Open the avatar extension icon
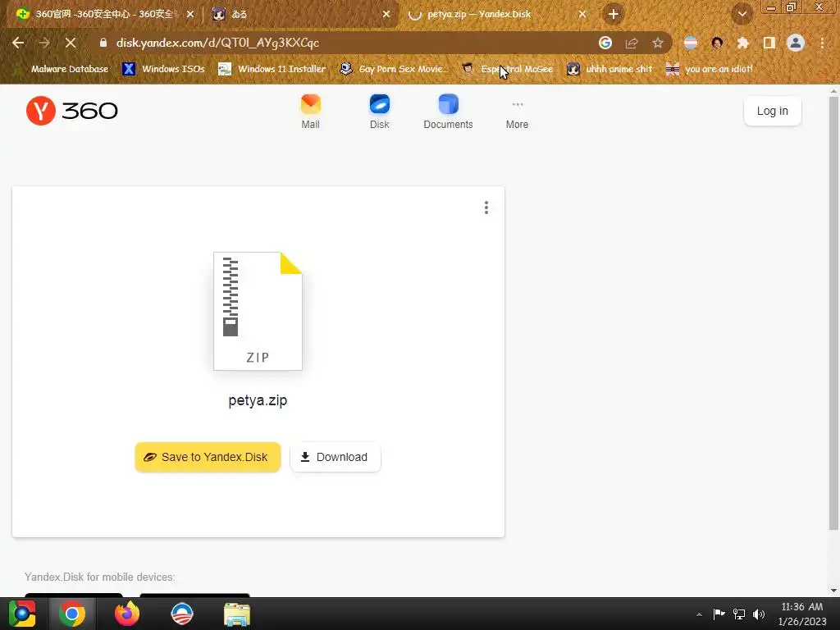This screenshot has width=840, height=630. (x=717, y=43)
